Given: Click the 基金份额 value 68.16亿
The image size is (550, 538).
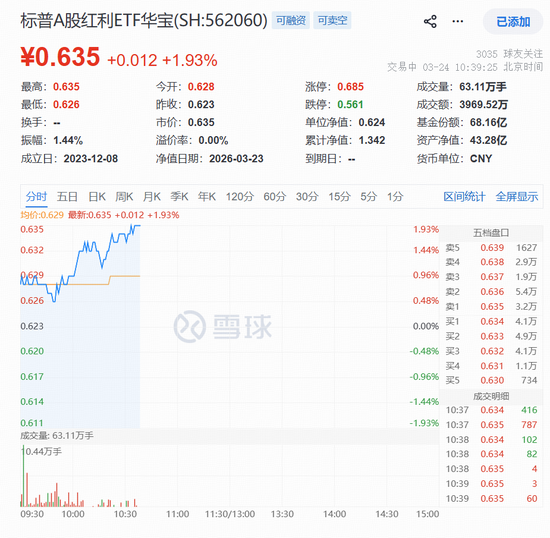Looking at the screenshot, I should point(488,122).
